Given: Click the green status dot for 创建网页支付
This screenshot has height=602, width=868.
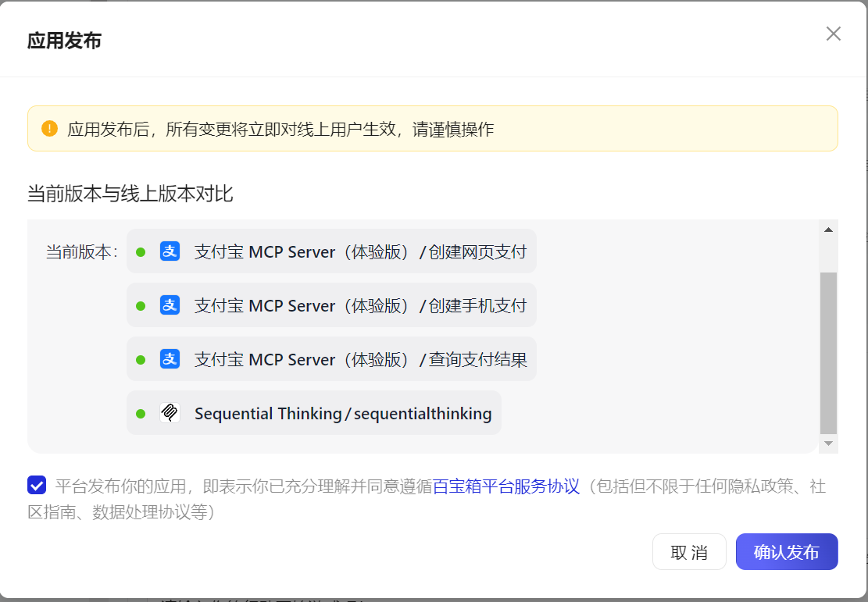Looking at the screenshot, I should click(x=141, y=252).
